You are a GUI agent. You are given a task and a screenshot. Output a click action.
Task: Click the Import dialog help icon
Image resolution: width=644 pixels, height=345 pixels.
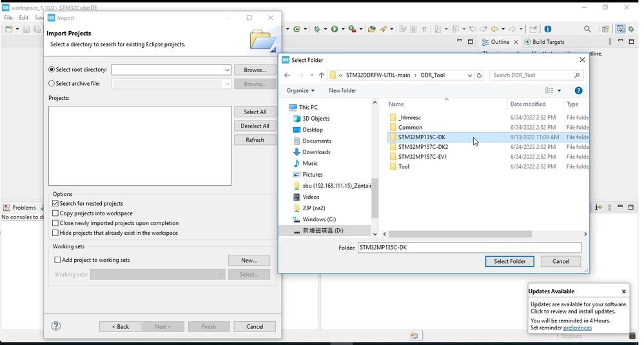coord(56,326)
